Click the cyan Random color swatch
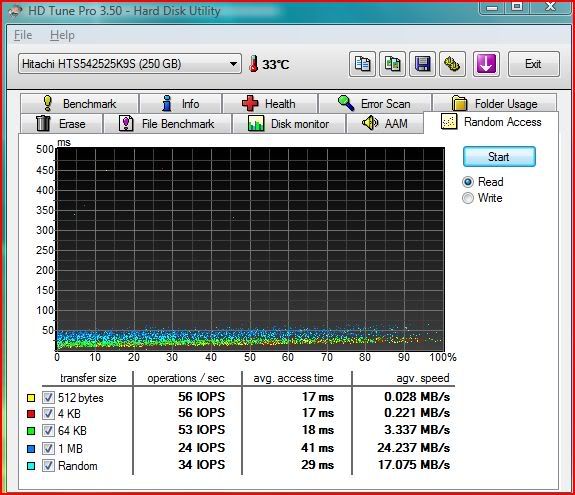This screenshot has width=575, height=495. click(31, 466)
